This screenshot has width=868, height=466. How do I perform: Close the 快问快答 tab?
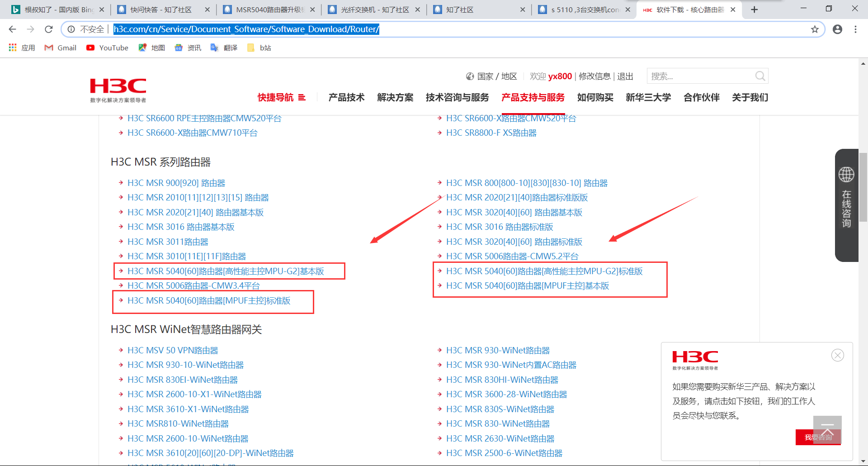pyautogui.click(x=207, y=10)
